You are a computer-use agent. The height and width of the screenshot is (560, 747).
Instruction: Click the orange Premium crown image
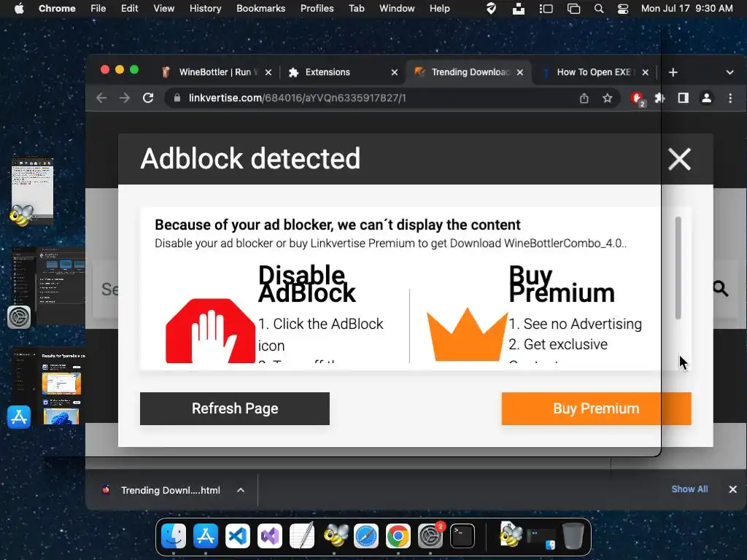click(466, 334)
